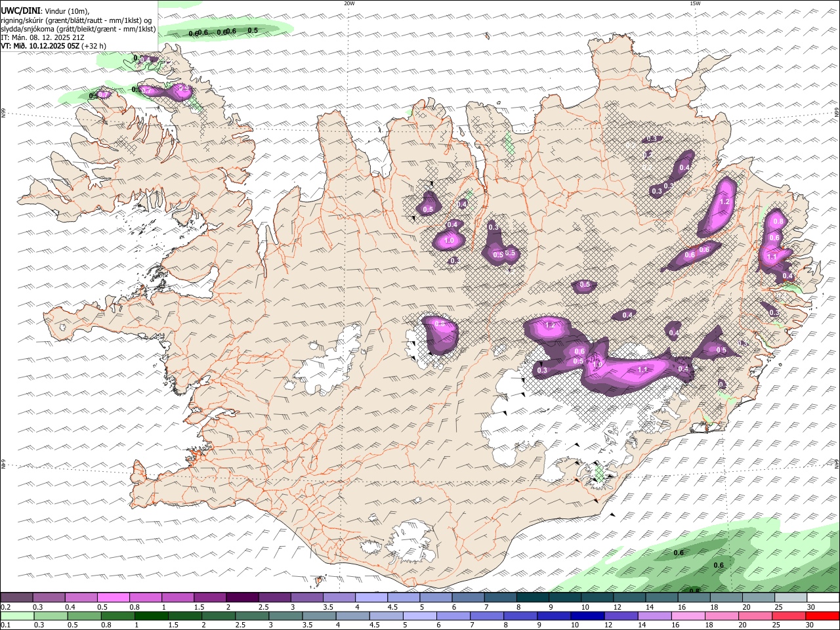Select the palest green 0.1 swatch in lower legend

(17, 616)
